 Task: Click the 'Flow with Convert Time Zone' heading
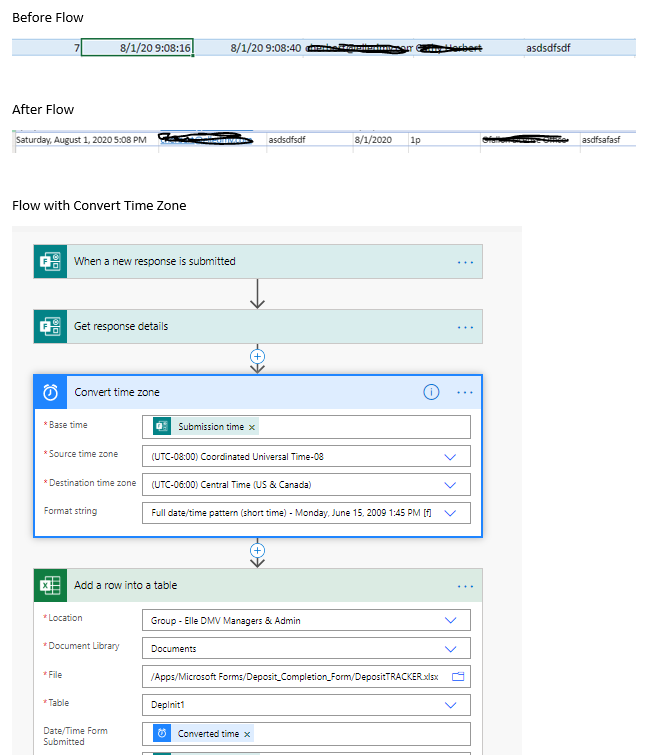pyautogui.click(x=99, y=206)
